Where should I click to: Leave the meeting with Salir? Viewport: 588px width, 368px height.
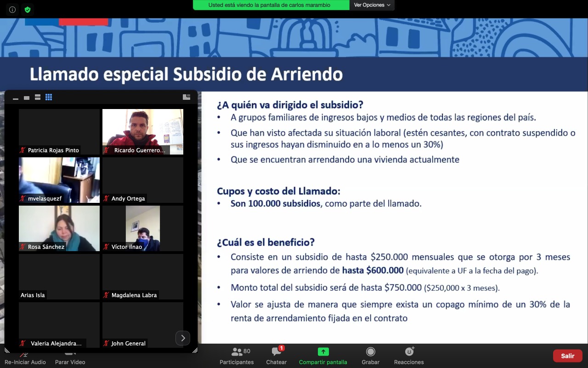(x=567, y=356)
